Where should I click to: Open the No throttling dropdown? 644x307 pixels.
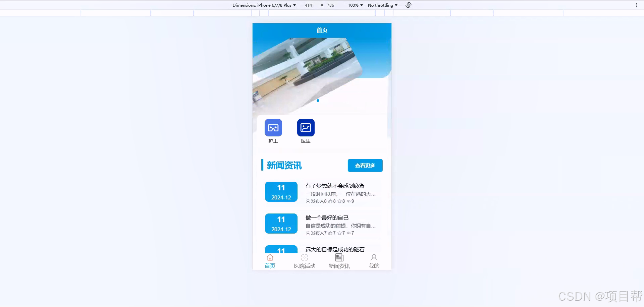tap(382, 5)
